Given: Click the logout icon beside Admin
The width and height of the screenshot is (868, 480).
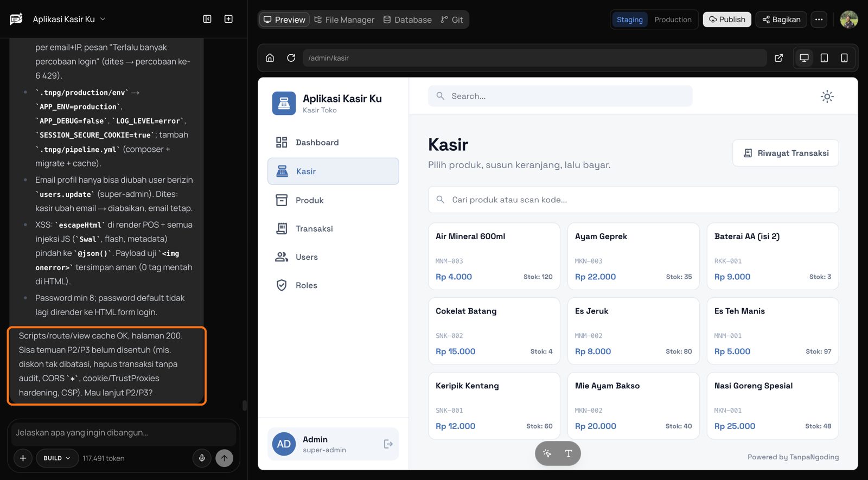Looking at the screenshot, I should click(x=388, y=444).
